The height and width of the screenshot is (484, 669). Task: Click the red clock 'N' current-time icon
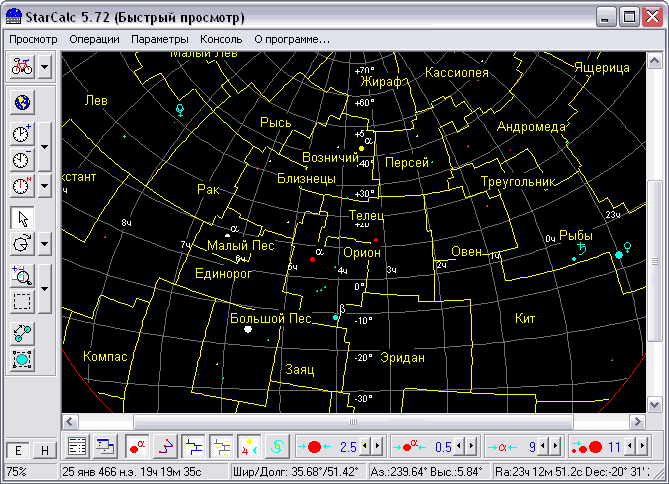pyautogui.click(x=22, y=186)
